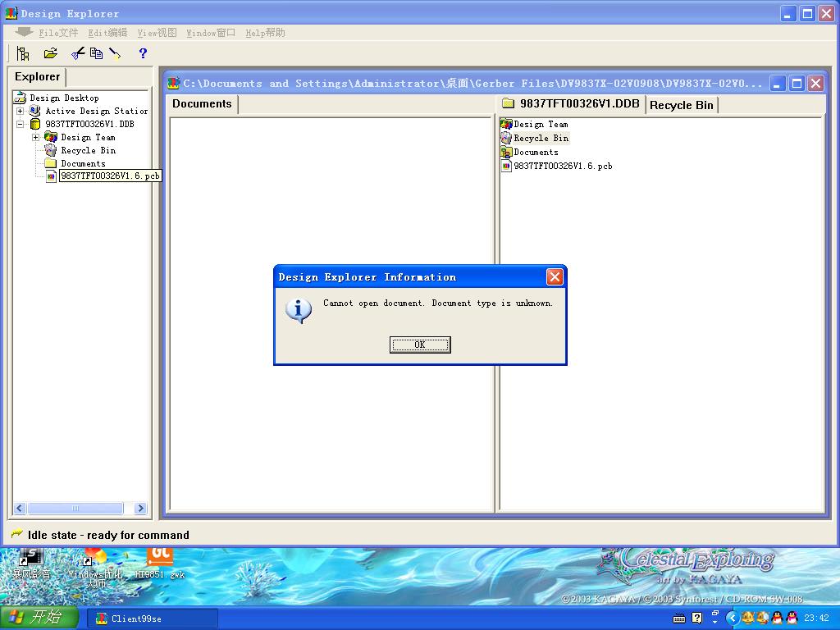Click Design Team icon in the right pane
Image resolution: width=840 pixels, height=630 pixels.
point(506,124)
